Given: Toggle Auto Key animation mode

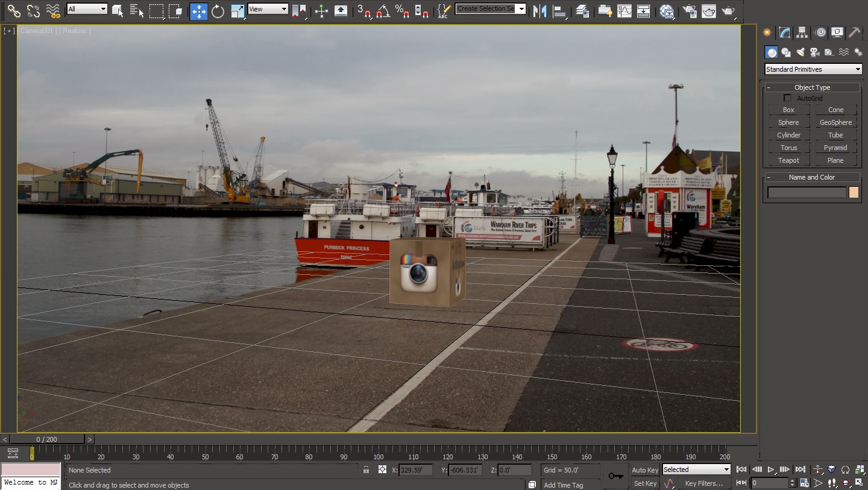Looking at the screenshot, I should coord(645,470).
